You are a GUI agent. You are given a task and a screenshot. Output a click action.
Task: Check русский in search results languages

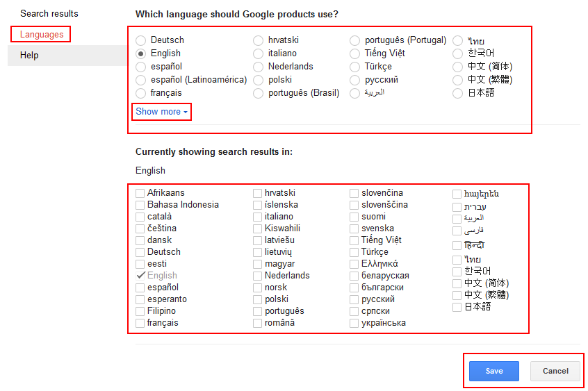click(x=354, y=300)
